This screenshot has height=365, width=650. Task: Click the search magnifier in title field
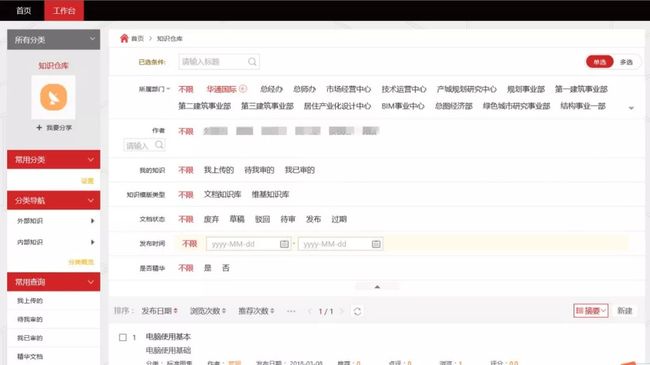(x=252, y=62)
